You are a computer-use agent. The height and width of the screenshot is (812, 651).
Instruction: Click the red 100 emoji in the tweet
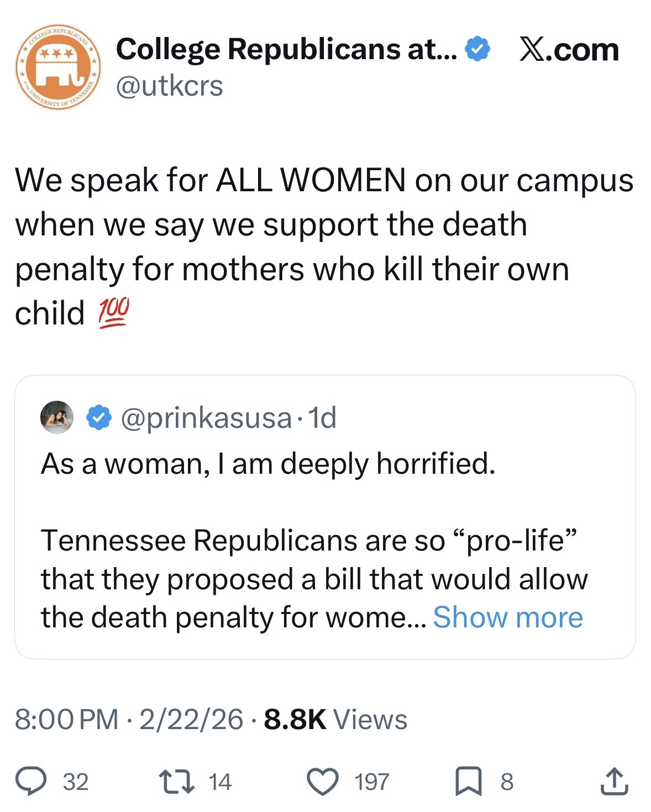point(113,313)
